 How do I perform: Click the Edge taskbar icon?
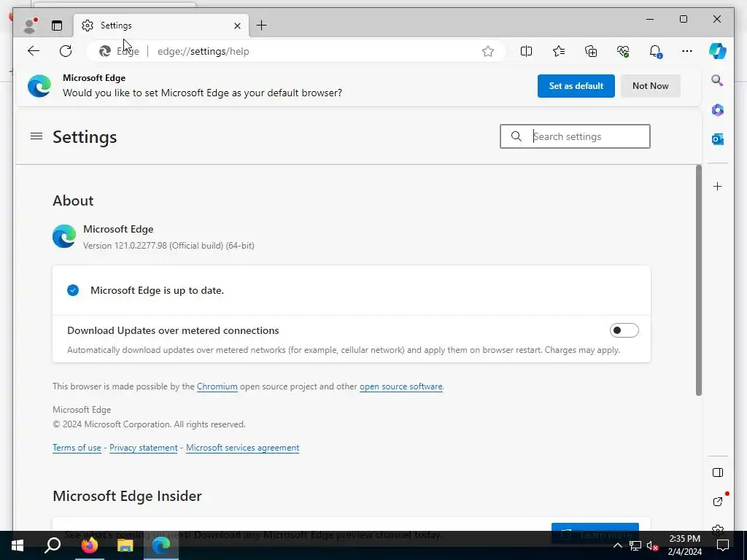(161, 545)
